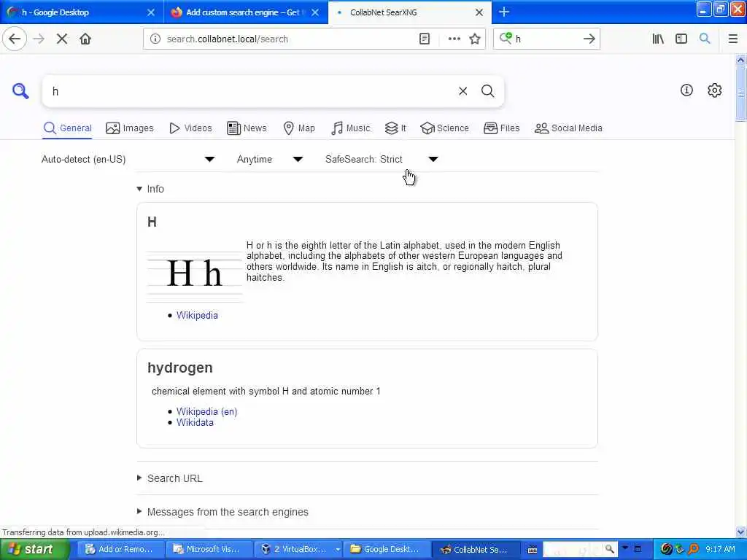This screenshot has height=560, width=747.
Task: Open the Anytime time range dropdown
Action: click(270, 159)
